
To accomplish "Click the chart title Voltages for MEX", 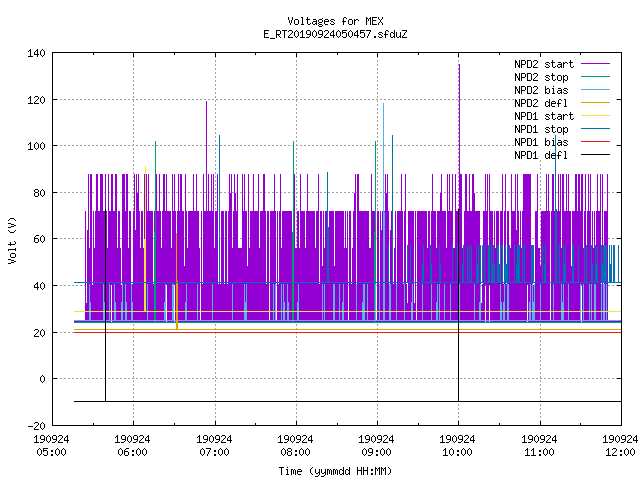I will (x=335, y=21).
